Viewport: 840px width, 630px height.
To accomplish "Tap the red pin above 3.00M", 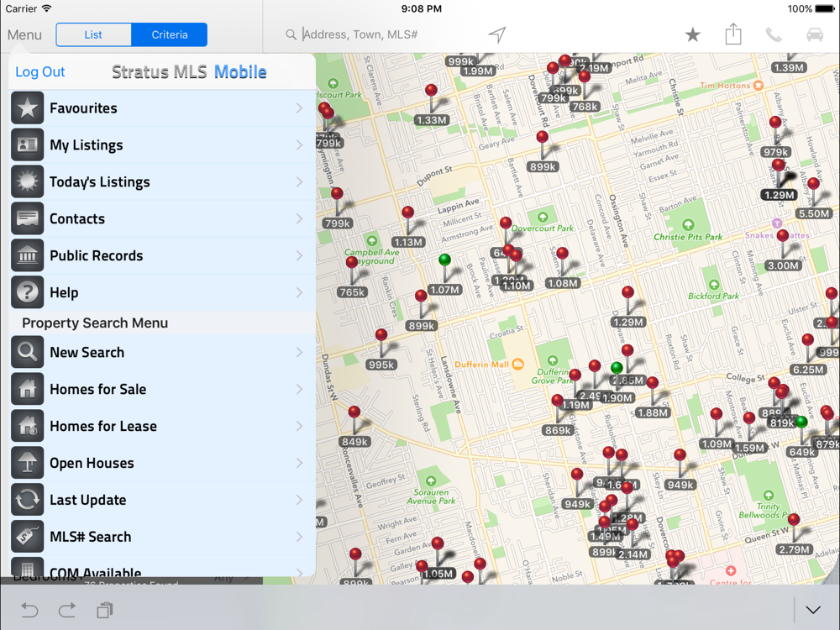I will point(783,236).
